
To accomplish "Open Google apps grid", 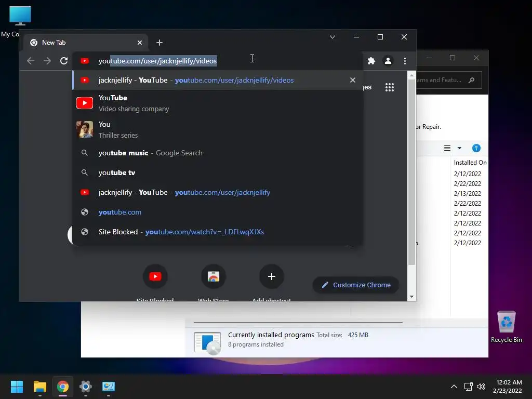I will 390,87.
